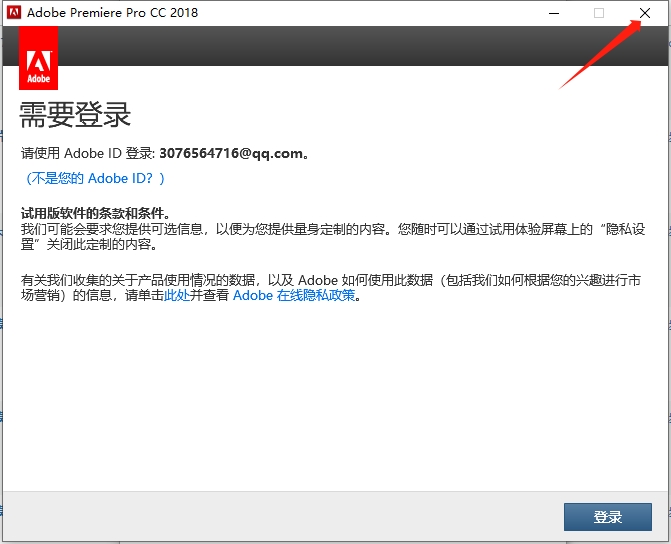Click the small Adobe icon in the title bar
Screen dimensions: 671x544
click(14, 12)
